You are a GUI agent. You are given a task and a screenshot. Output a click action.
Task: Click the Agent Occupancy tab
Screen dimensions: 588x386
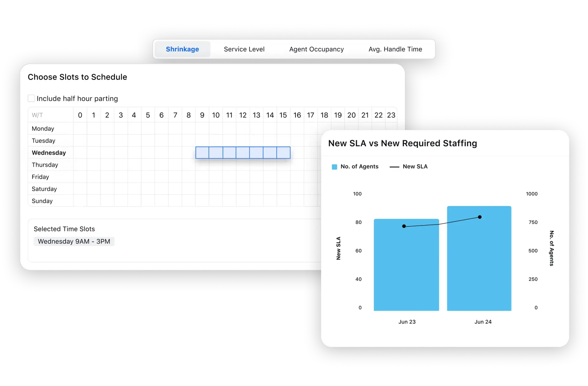tap(316, 49)
